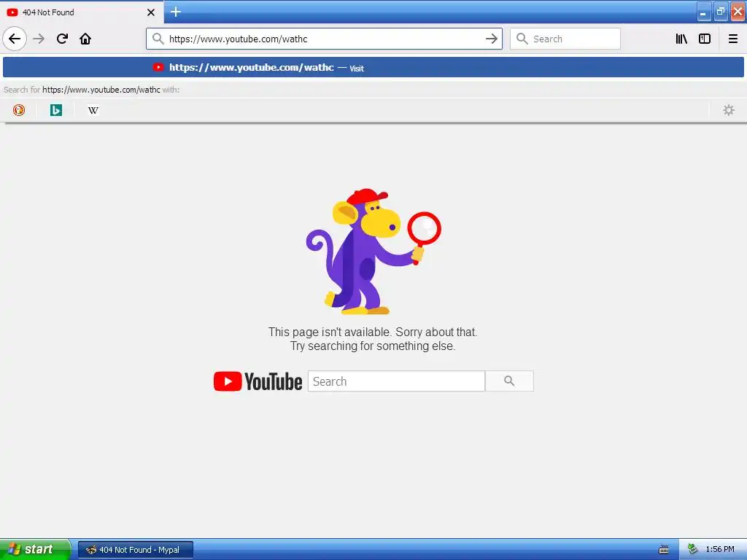Focus the browser Search box in toolbar
747x560 pixels.
click(565, 39)
